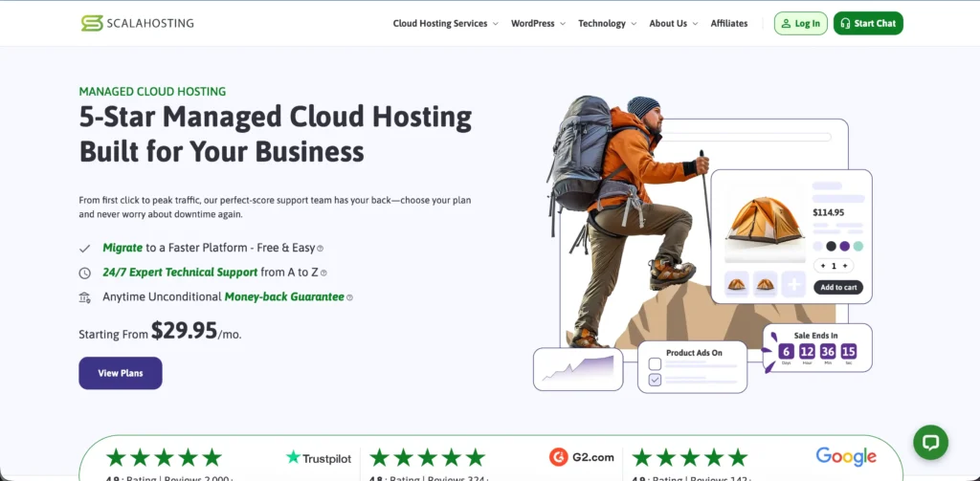Select the teal color swatch
This screenshot has width=980, height=481.
click(x=858, y=246)
